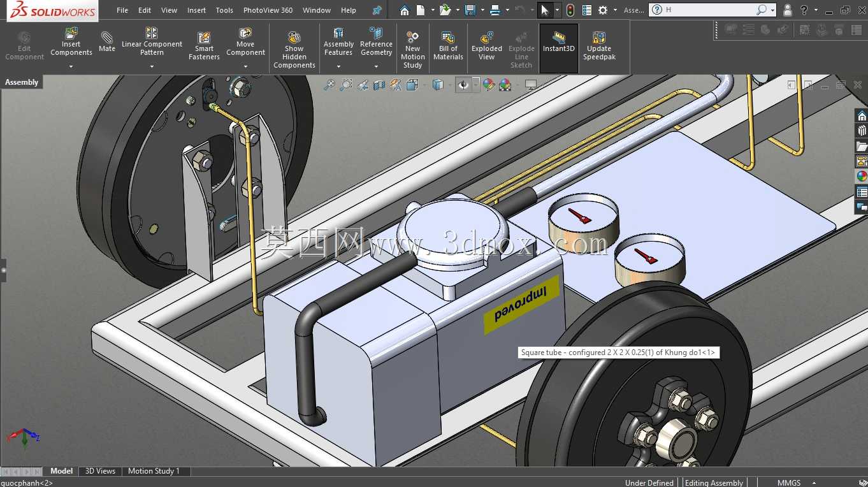Open the View menu
This screenshot has height=487, width=868.
(170, 10)
